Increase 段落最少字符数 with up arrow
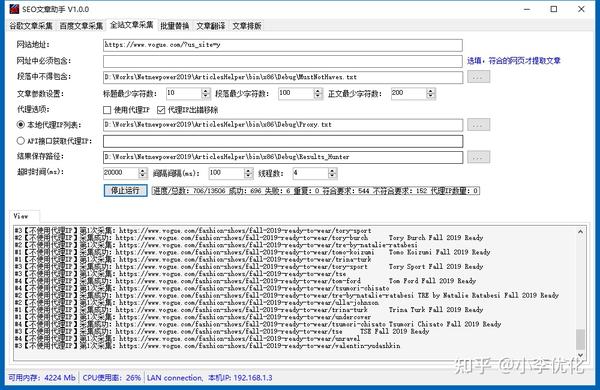 point(318,91)
